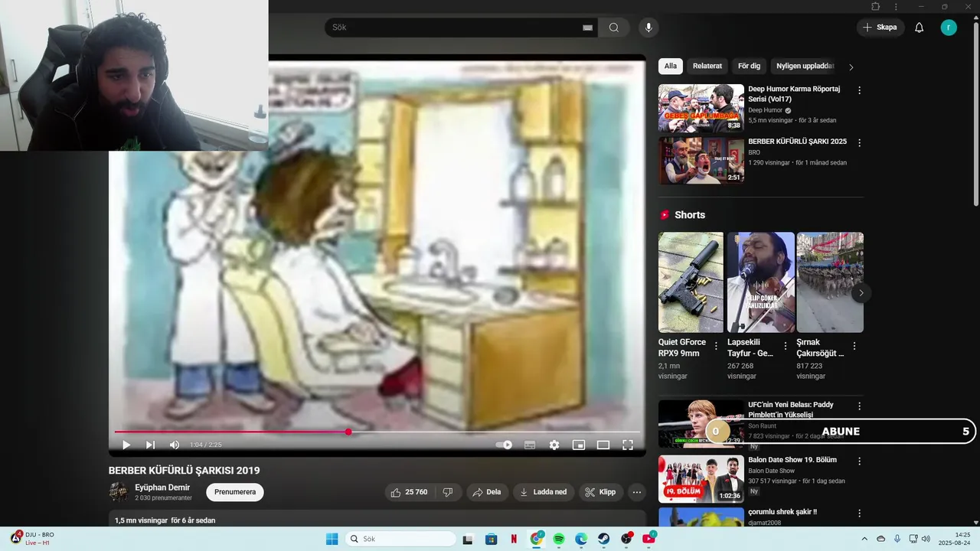Image resolution: width=980 pixels, height=551 pixels.
Task: Open options for Quiet GForce short
Action: coord(716,346)
